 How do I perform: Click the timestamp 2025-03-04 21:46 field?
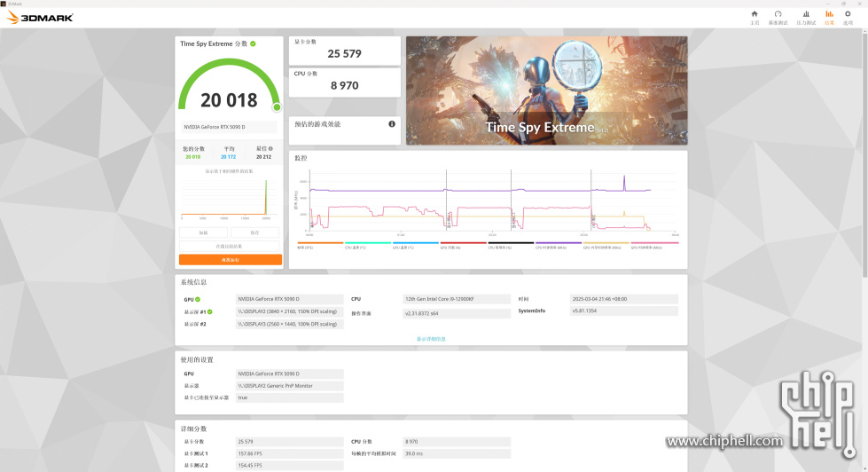click(x=624, y=299)
